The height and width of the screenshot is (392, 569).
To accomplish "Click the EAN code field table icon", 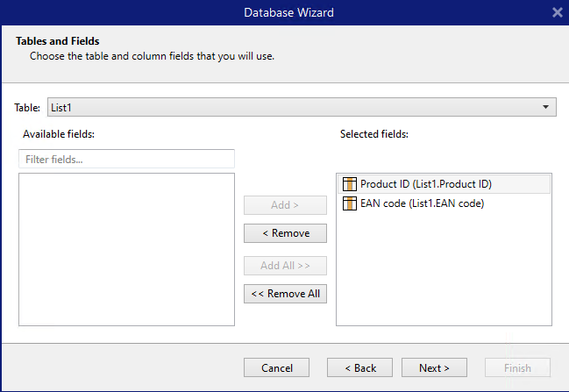I will 349,203.
